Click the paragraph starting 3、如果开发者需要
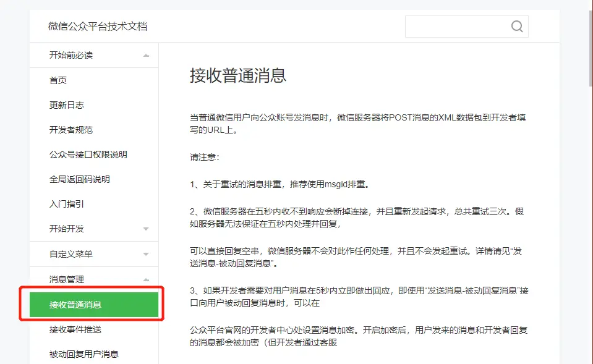The width and height of the screenshot is (593, 364). click(x=359, y=297)
